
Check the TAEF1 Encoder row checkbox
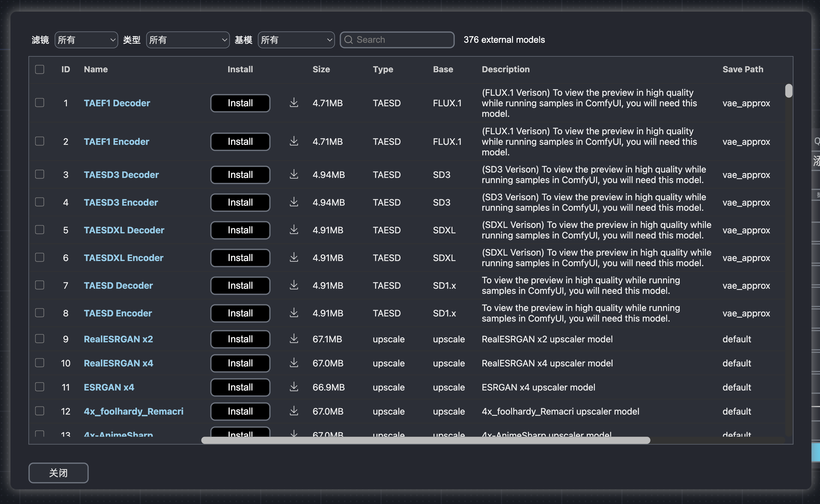(40, 141)
